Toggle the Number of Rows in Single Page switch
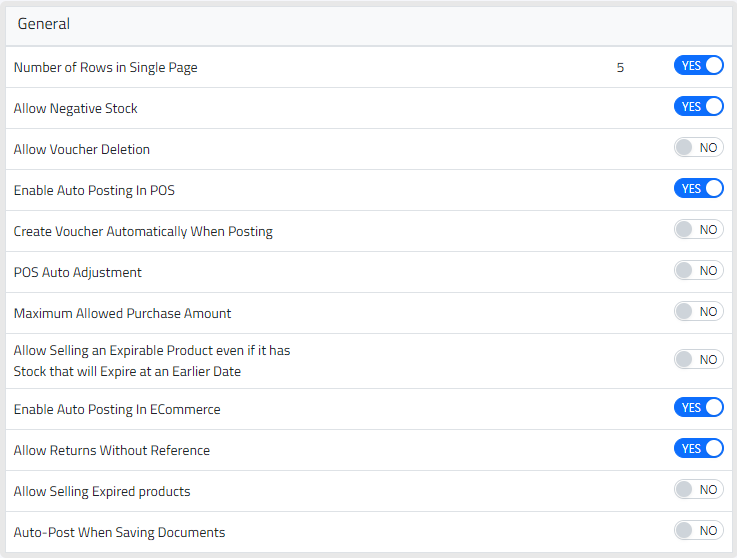Image resolution: width=737 pixels, height=558 pixels. coord(698,66)
